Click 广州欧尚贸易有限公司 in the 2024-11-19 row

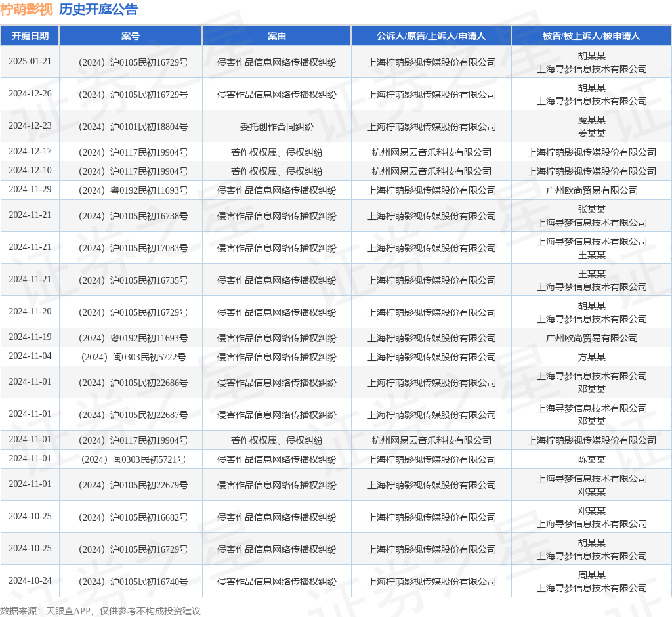coord(592,338)
